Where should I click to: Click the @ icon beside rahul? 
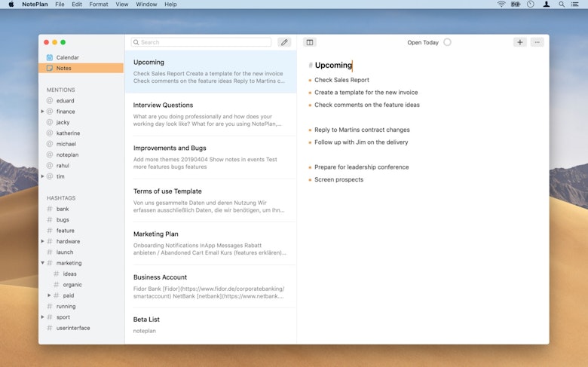tap(50, 165)
